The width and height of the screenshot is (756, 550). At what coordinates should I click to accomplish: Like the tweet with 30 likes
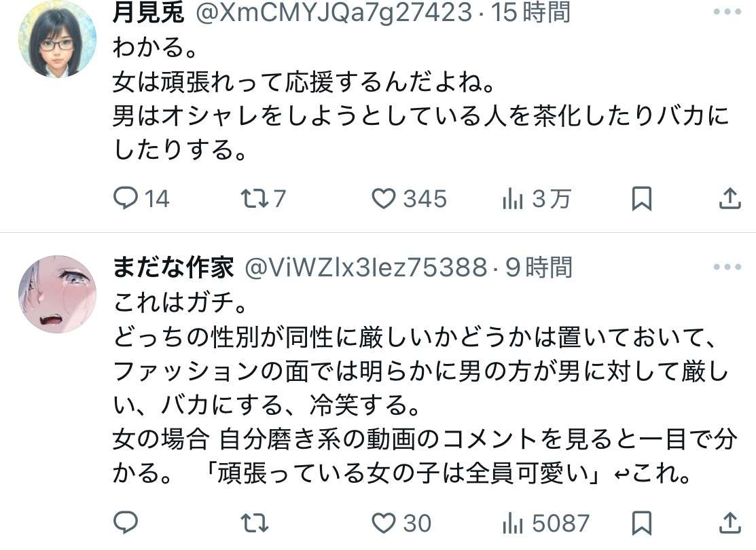tap(401, 523)
